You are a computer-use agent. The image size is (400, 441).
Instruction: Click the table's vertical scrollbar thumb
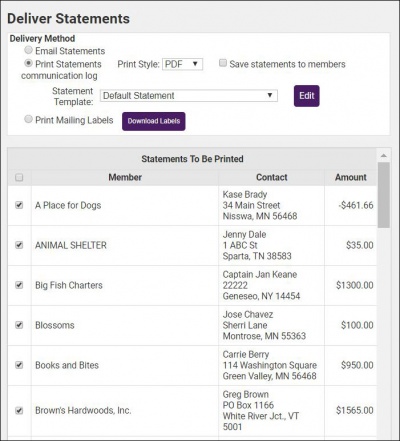tap(384, 195)
